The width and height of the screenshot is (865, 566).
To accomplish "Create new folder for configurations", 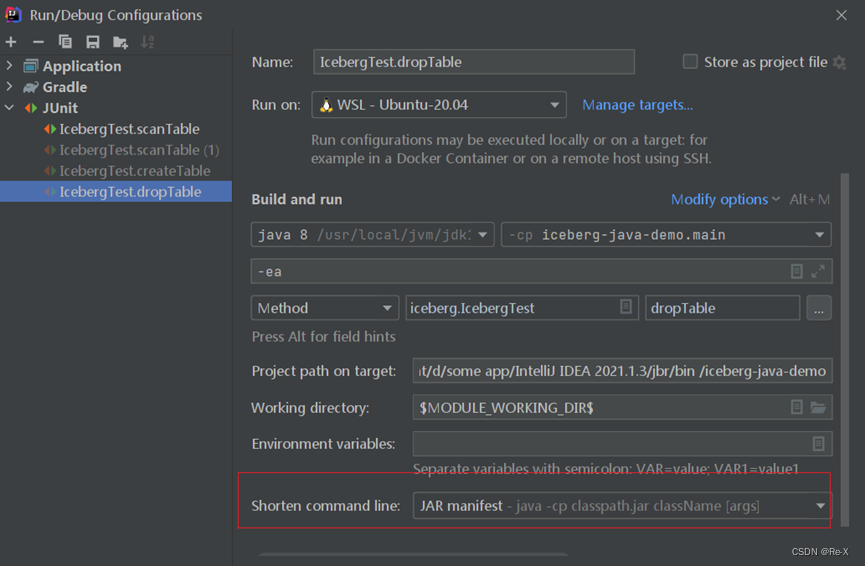I will (x=120, y=42).
